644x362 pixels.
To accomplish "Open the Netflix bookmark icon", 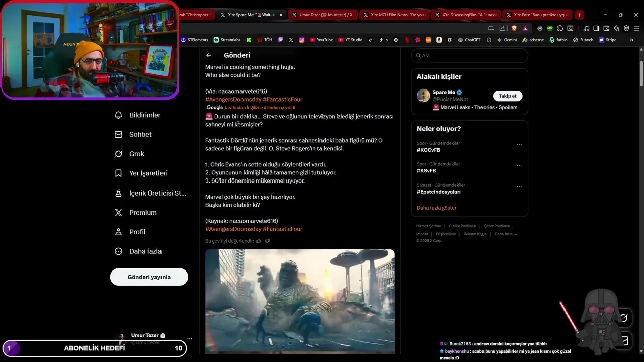I will tap(407, 40).
